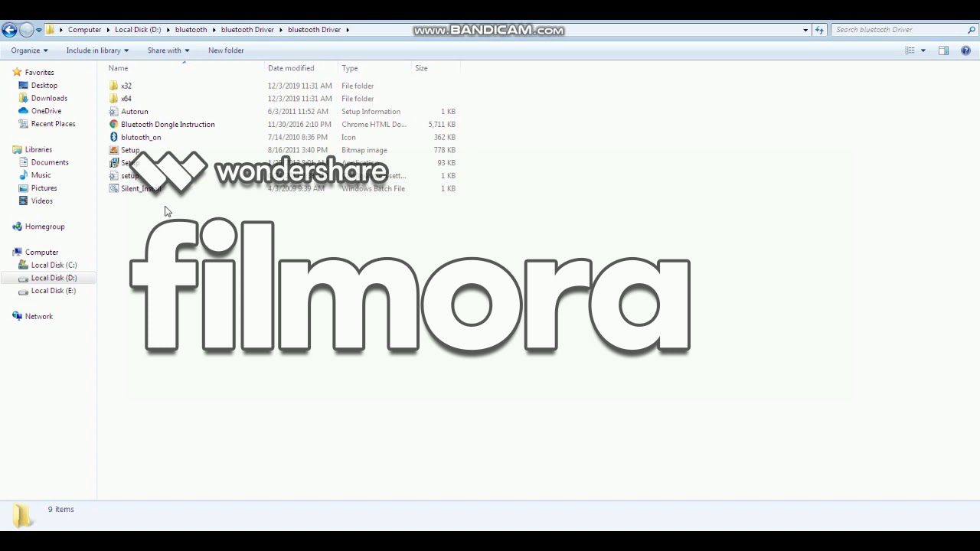Open the Recent Places icon
The width and height of the screenshot is (980, 551).
pyautogui.click(x=23, y=124)
